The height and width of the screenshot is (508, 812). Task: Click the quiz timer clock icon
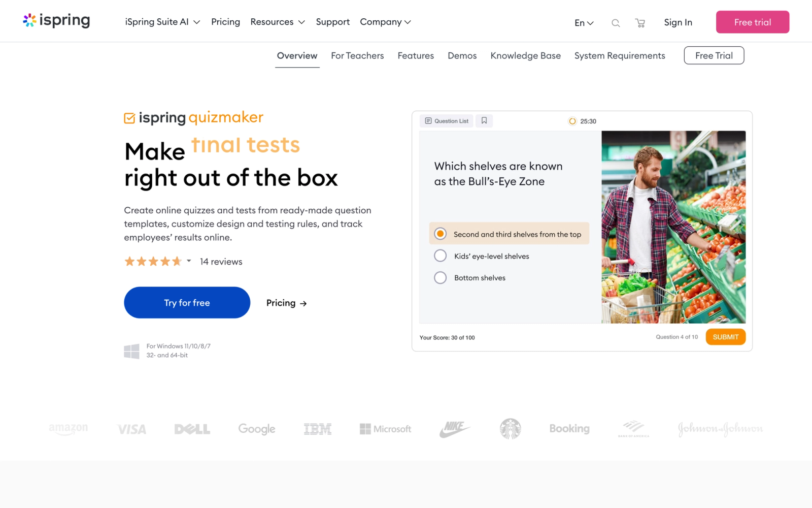pyautogui.click(x=572, y=121)
